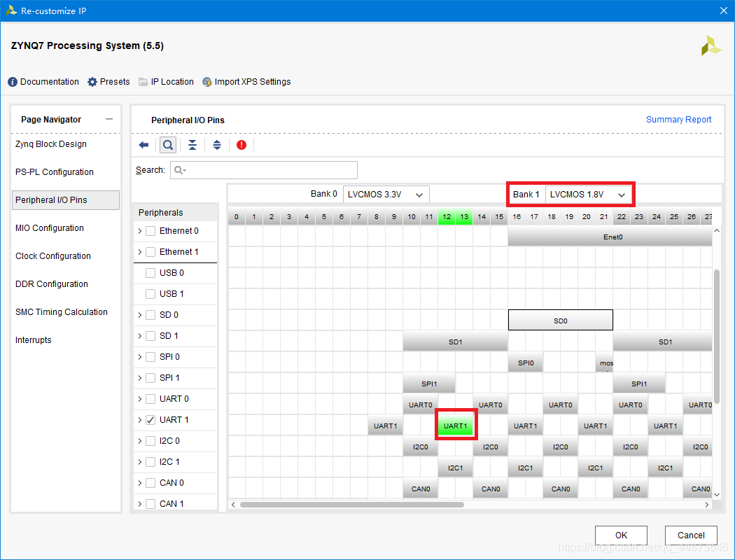This screenshot has height=560, width=735.
Task: Click the collapse all toolbar icon
Action: point(192,145)
